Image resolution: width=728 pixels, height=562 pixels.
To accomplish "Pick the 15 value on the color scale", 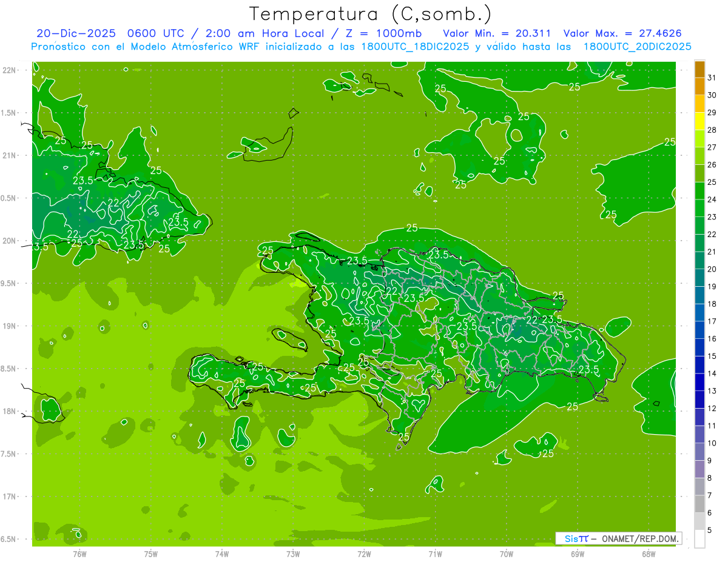I will point(712,356).
